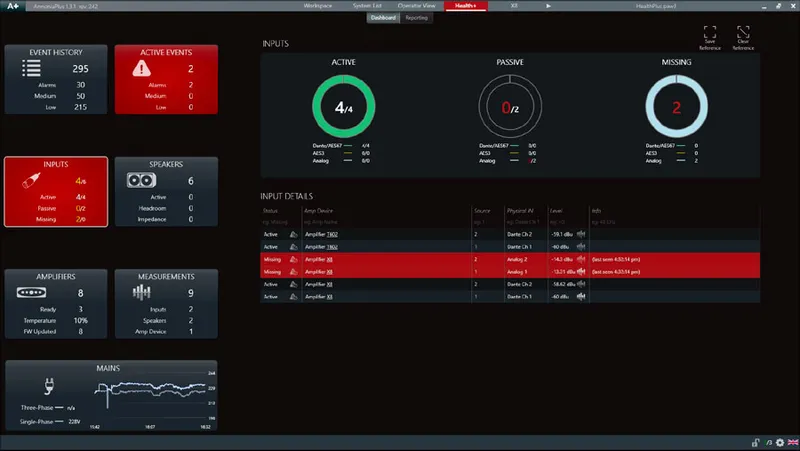The image size is (800, 451).
Task: Click the Inputs microphone connector icon
Action: [31, 180]
